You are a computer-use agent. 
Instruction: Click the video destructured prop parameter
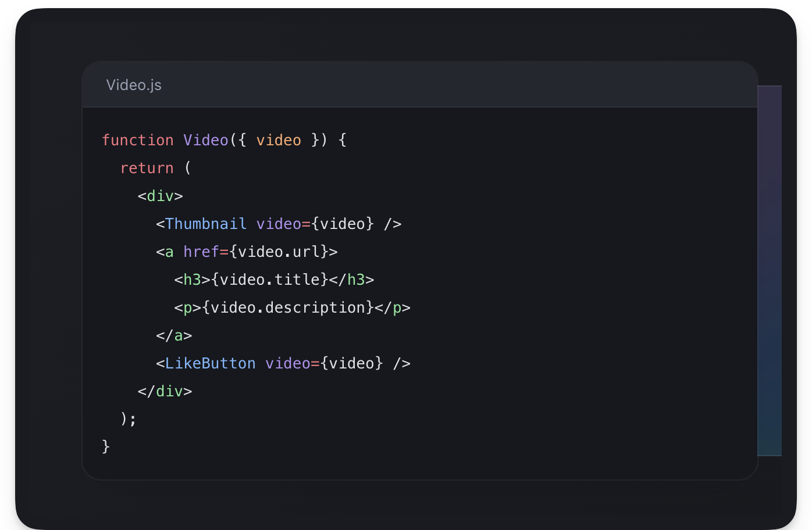[x=279, y=140]
